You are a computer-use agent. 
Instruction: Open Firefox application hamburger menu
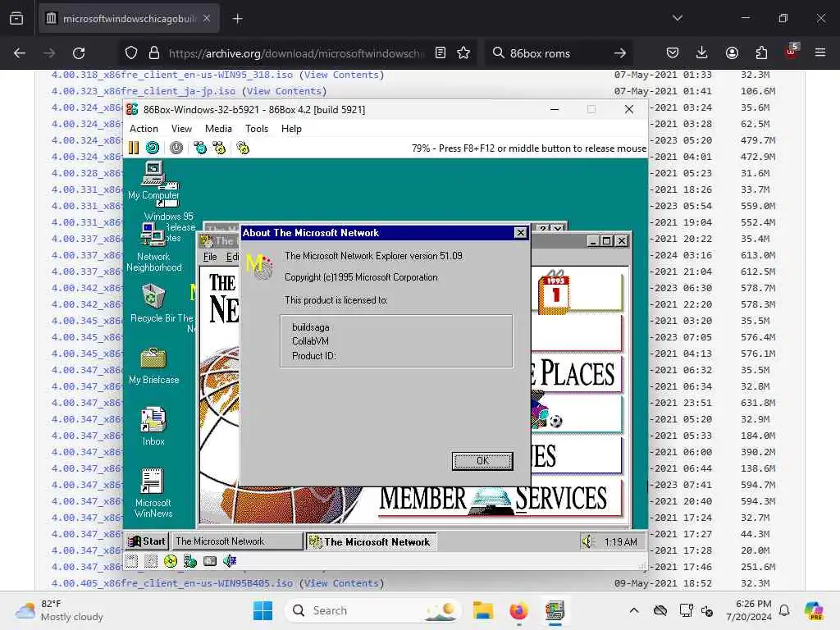(820, 52)
